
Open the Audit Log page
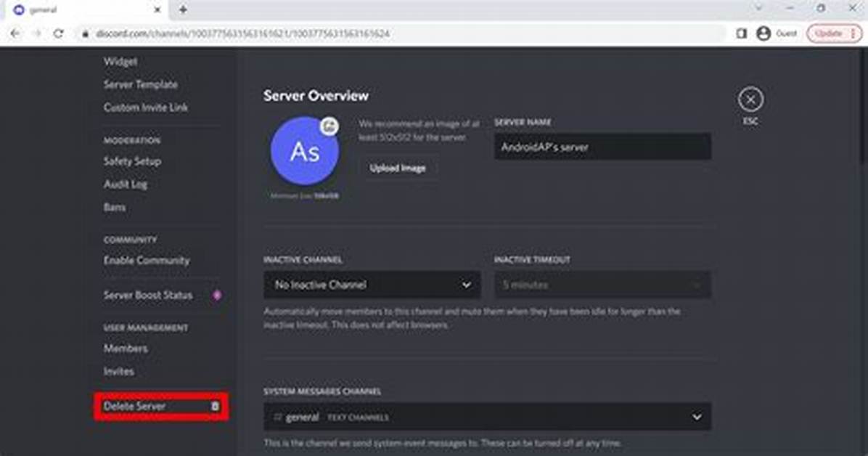coord(126,184)
